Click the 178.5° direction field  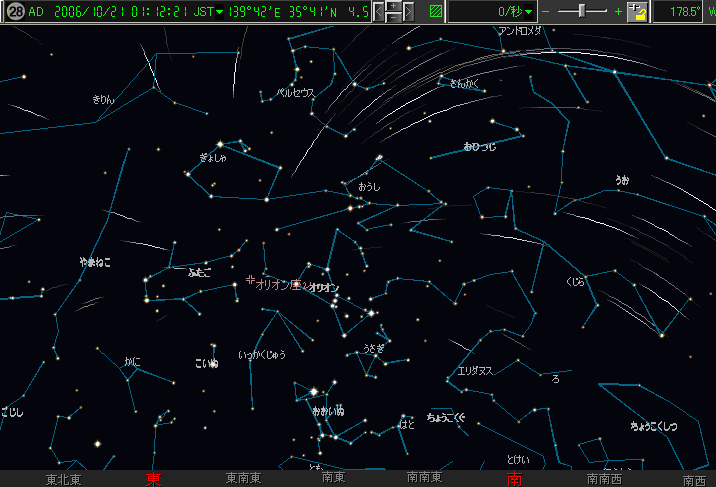[682, 12]
